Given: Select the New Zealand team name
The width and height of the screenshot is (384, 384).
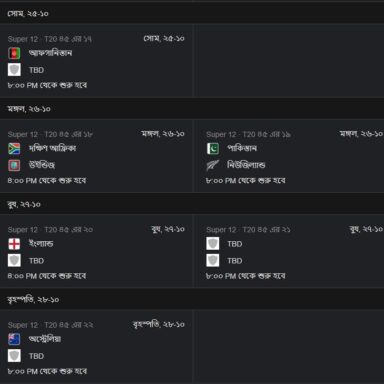Looking at the screenshot, I should 246,165.
